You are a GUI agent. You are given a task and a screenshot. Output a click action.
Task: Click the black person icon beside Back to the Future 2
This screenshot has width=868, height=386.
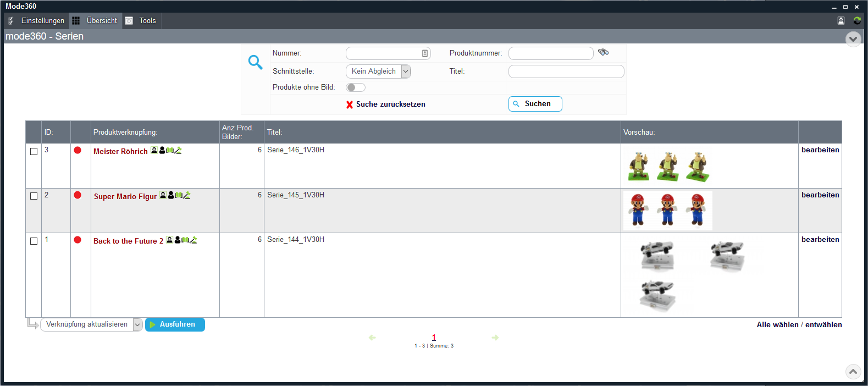[x=178, y=240]
